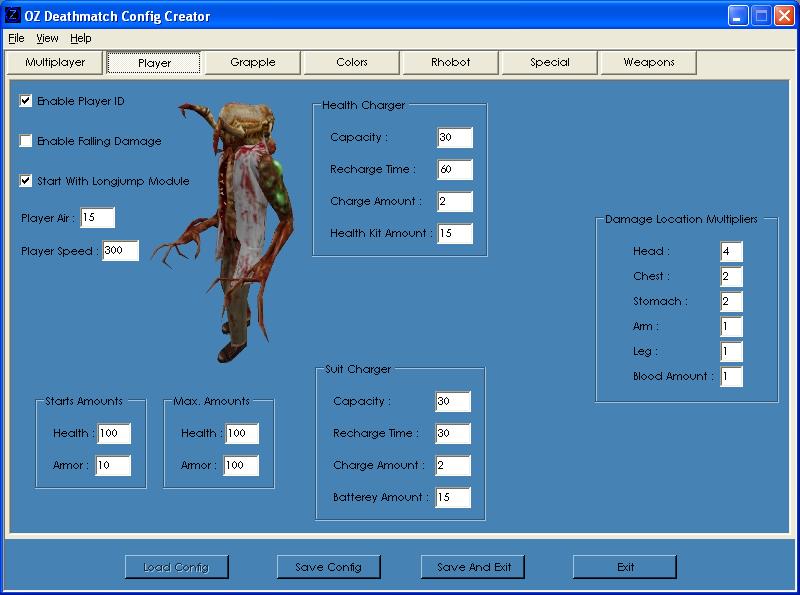
Task: Click the Load Config button
Action: (x=177, y=567)
